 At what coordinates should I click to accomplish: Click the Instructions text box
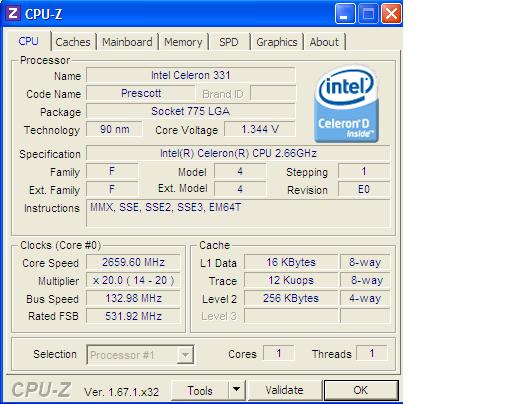238,213
